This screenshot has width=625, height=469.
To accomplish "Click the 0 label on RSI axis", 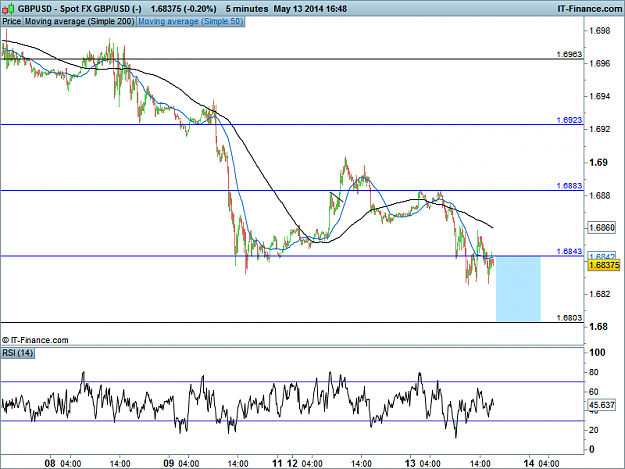I will click(x=592, y=449).
